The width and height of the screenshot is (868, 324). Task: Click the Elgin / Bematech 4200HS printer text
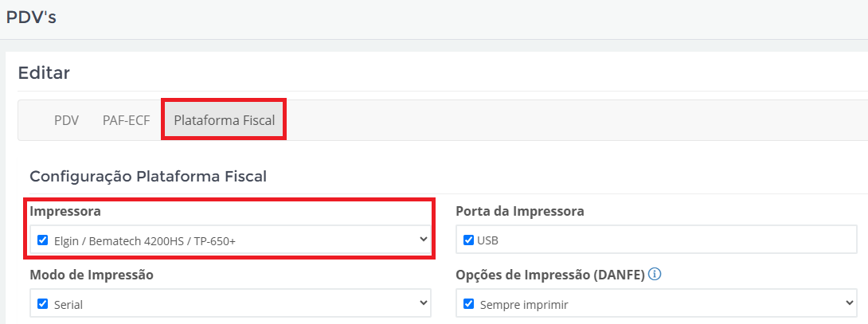[x=145, y=241]
